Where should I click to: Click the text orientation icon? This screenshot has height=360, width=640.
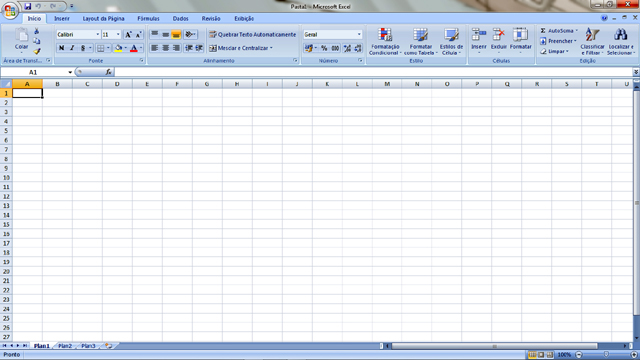[190, 34]
